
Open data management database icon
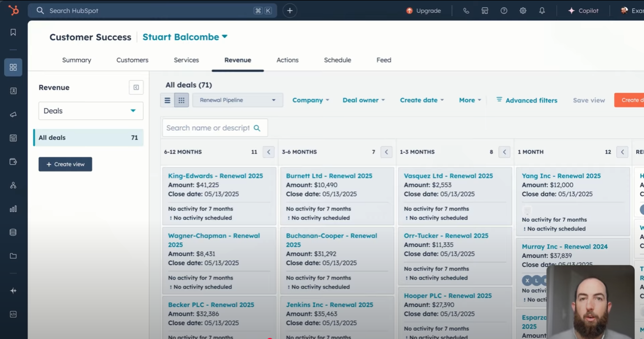(x=13, y=232)
